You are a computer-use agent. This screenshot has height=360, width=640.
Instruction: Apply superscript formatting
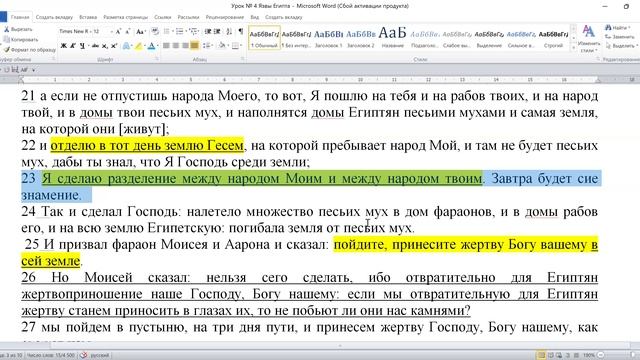114,46
